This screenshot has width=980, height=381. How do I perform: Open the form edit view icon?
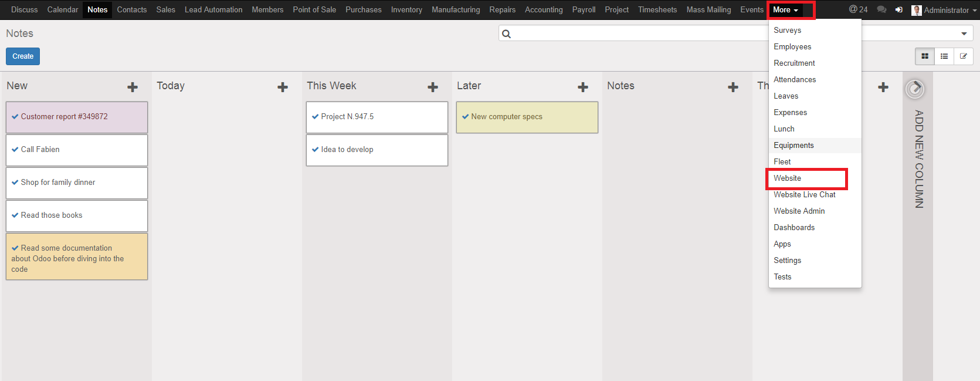(x=964, y=56)
